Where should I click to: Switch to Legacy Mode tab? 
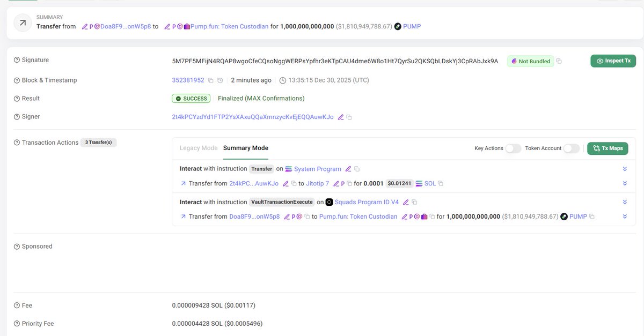(x=199, y=148)
